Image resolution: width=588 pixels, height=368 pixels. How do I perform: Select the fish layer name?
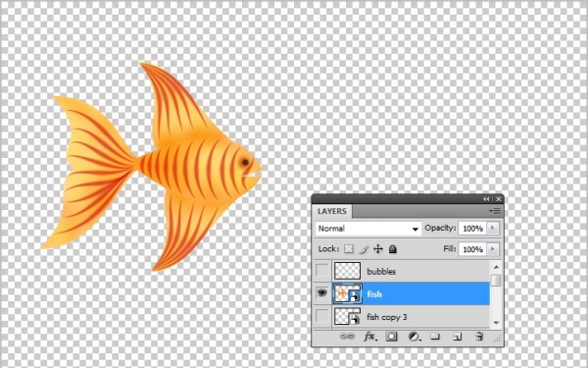[374, 293]
